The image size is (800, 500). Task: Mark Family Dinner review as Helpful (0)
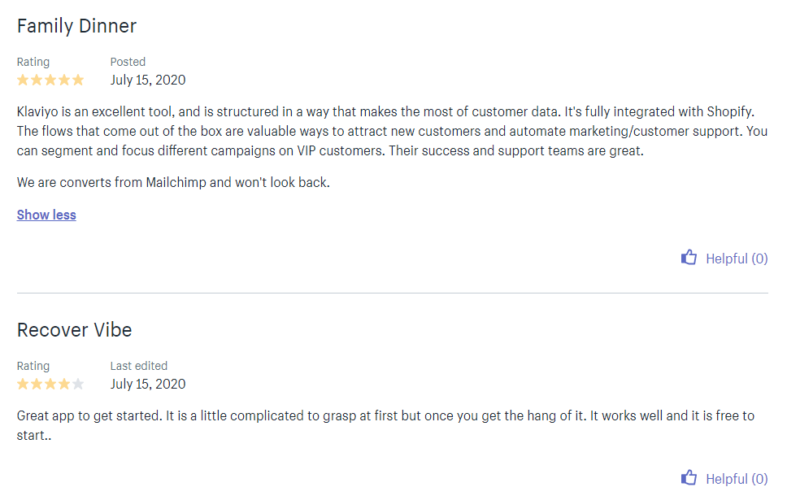(x=724, y=258)
